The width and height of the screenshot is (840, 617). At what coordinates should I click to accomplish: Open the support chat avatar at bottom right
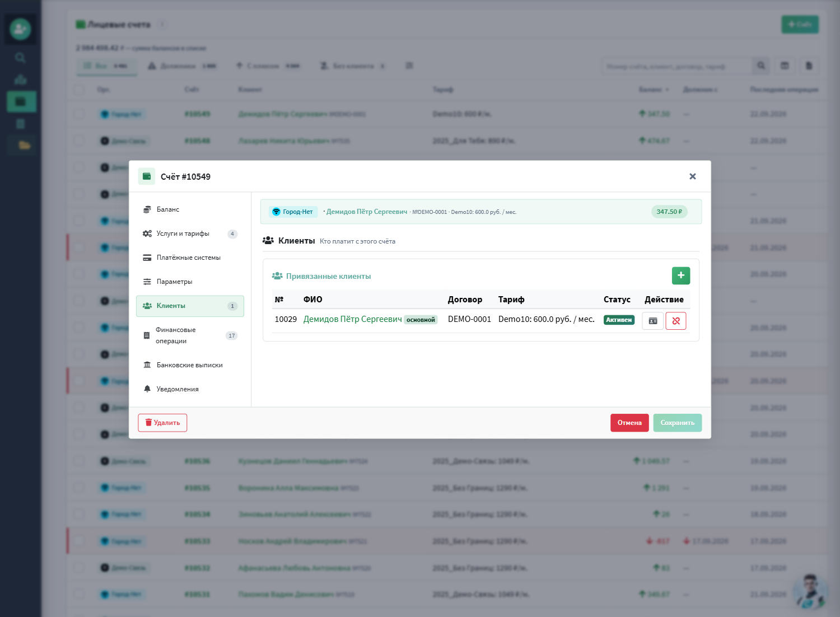tap(811, 591)
